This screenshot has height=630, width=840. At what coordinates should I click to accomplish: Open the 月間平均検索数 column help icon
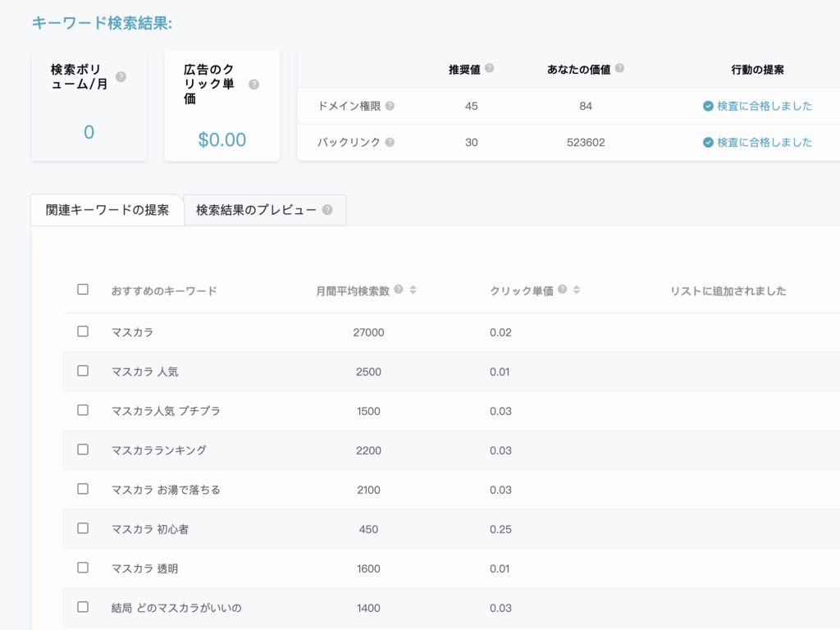tap(399, 290)
